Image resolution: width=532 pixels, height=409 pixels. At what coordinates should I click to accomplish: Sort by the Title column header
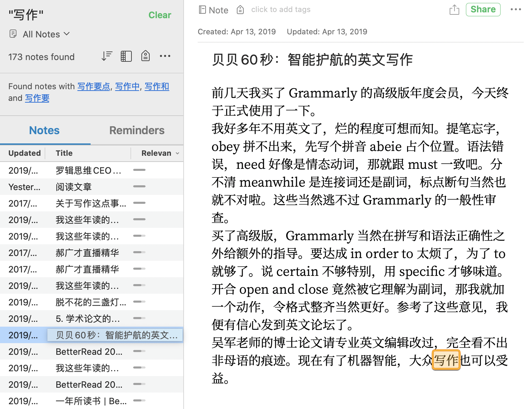(x=64, y=153)
